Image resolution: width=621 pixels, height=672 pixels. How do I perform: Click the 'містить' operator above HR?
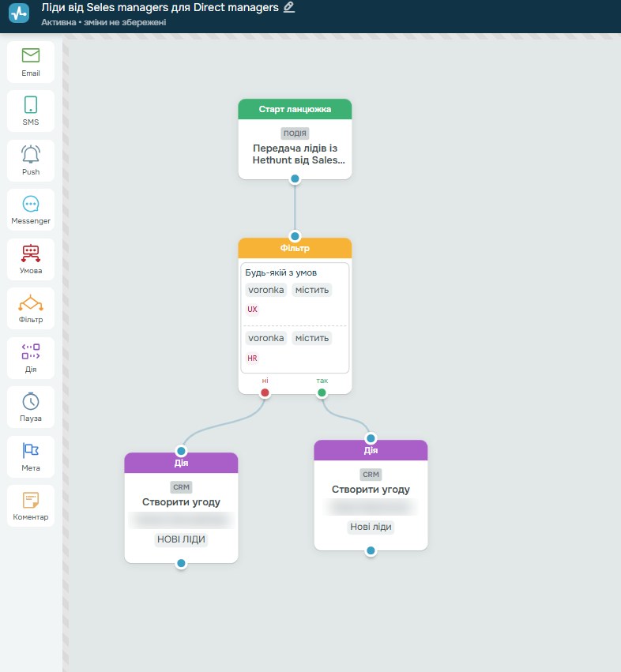click(x=312, y=338)
